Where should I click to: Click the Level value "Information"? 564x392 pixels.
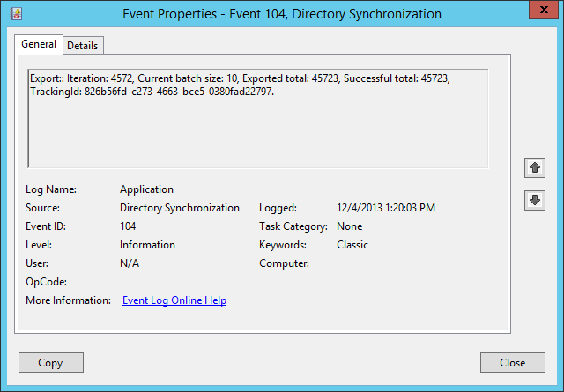click(x=147, y=245)
